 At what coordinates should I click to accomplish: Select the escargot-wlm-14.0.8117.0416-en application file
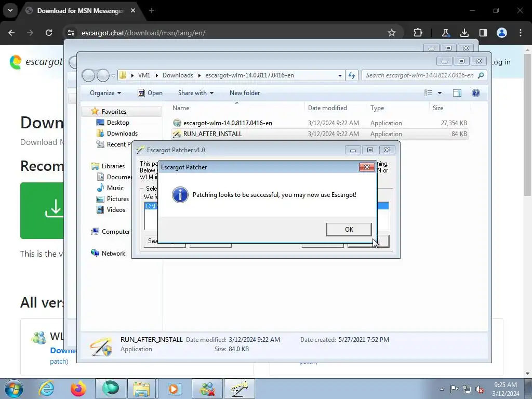pyautogui.click(x=228, y=123)
